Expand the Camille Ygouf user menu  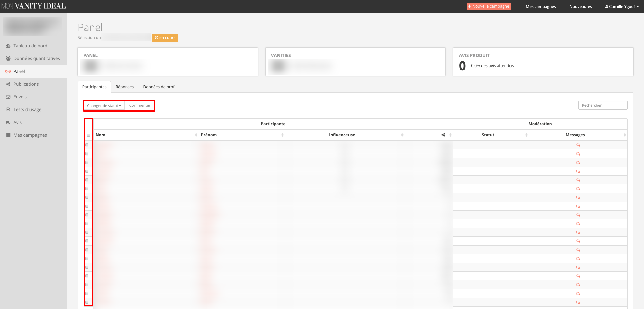(622, 7)
